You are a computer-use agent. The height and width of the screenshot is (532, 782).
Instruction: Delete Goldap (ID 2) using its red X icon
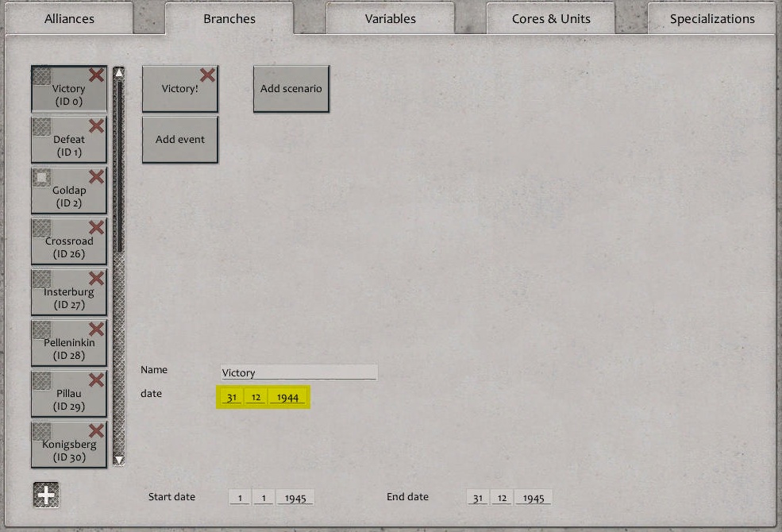[x=96, y=176]
